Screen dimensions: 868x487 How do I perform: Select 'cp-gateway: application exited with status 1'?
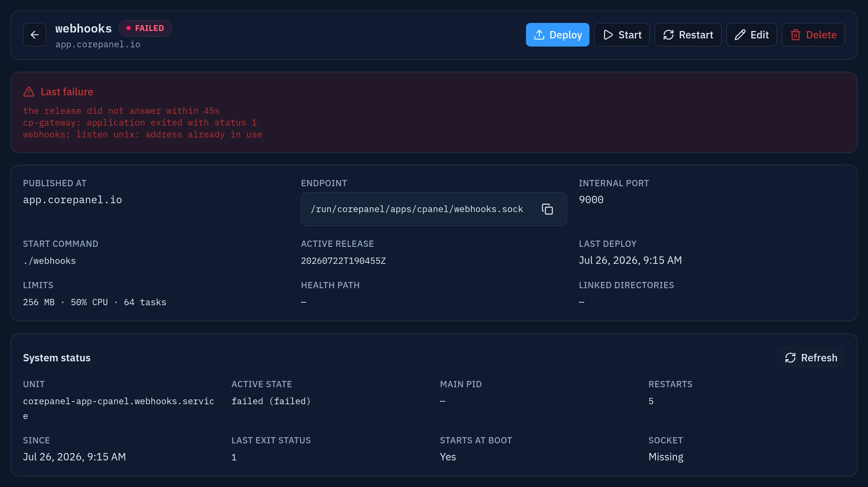[x=140, y=123]
